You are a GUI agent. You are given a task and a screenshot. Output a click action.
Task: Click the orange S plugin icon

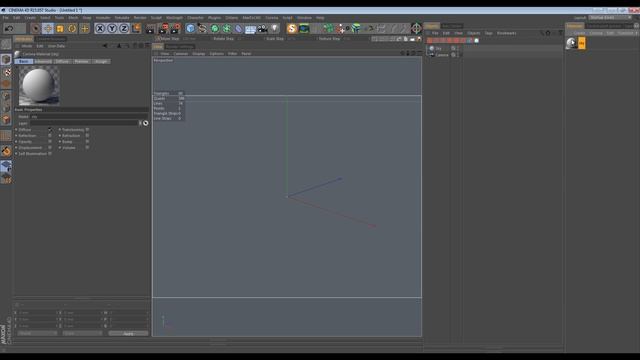[x=291, y=28]
